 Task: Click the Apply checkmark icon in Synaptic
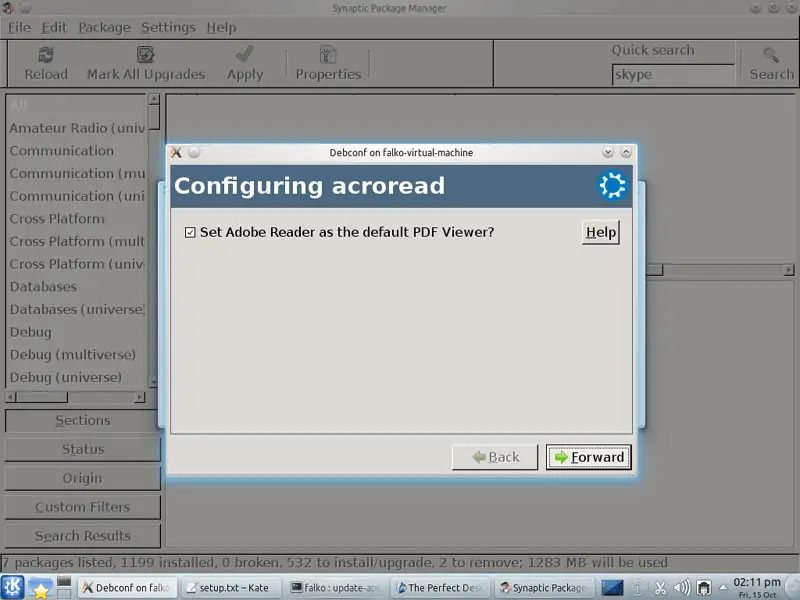tap(245, 54)
